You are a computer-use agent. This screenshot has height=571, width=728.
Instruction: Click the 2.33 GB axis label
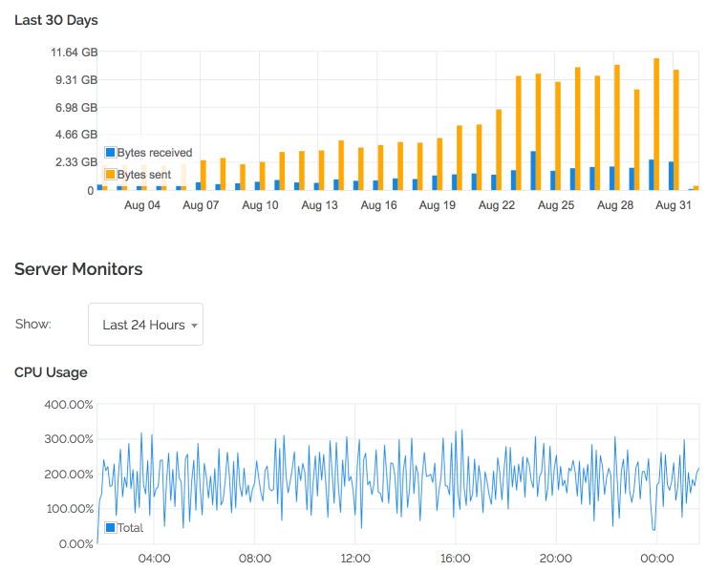[x=76, y=162]
